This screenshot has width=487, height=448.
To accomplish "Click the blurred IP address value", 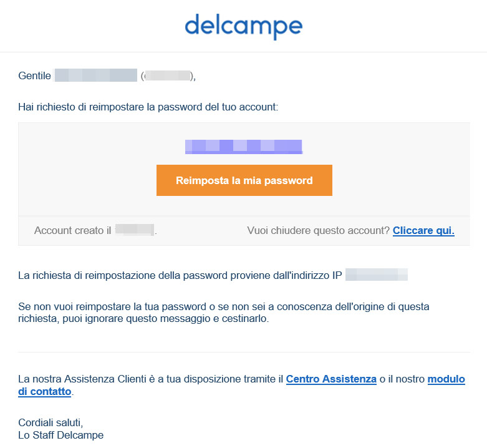I will [377, 275].
